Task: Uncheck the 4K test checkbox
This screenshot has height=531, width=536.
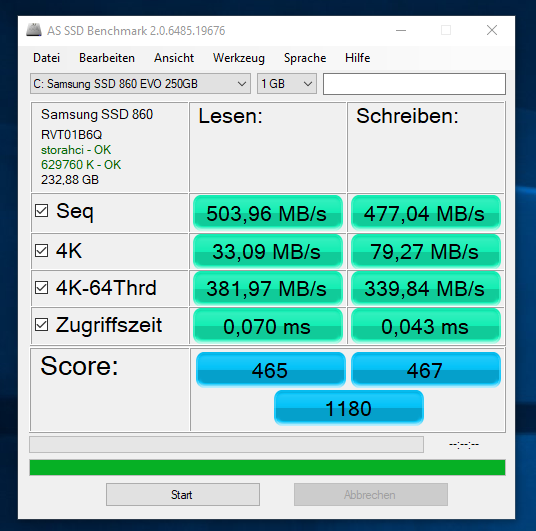Action: [41, 251]
